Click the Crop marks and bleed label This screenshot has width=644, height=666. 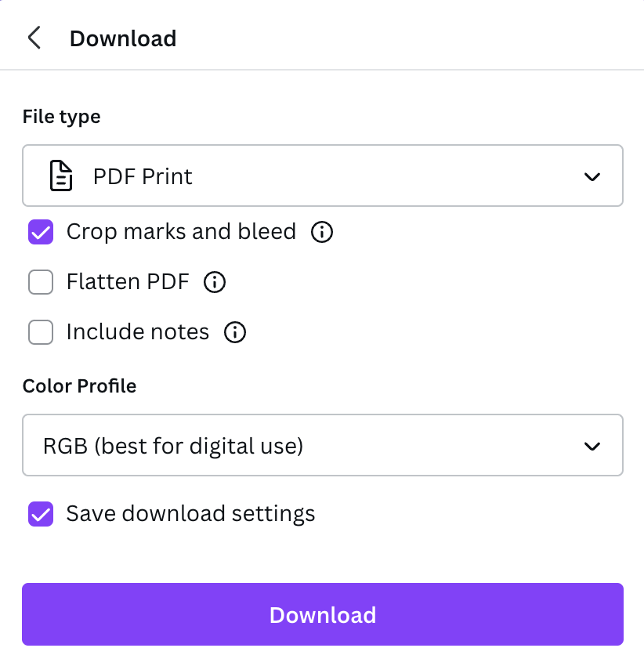point(182,232)
